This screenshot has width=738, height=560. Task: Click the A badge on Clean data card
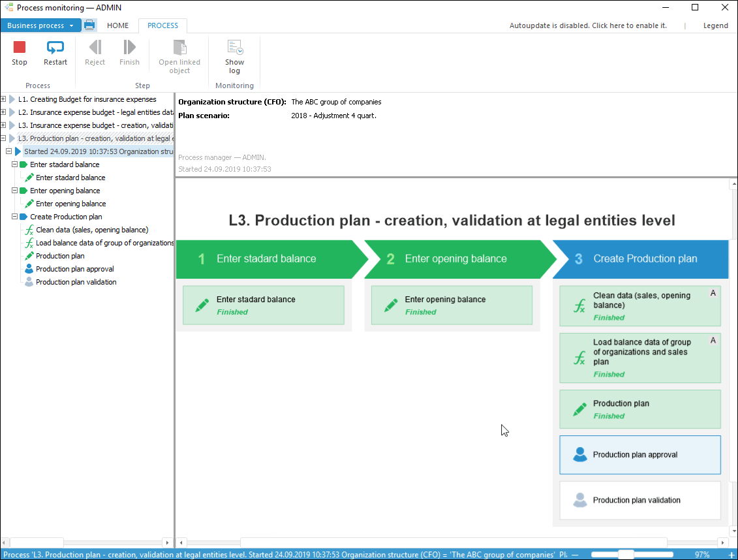pos(713,293)
